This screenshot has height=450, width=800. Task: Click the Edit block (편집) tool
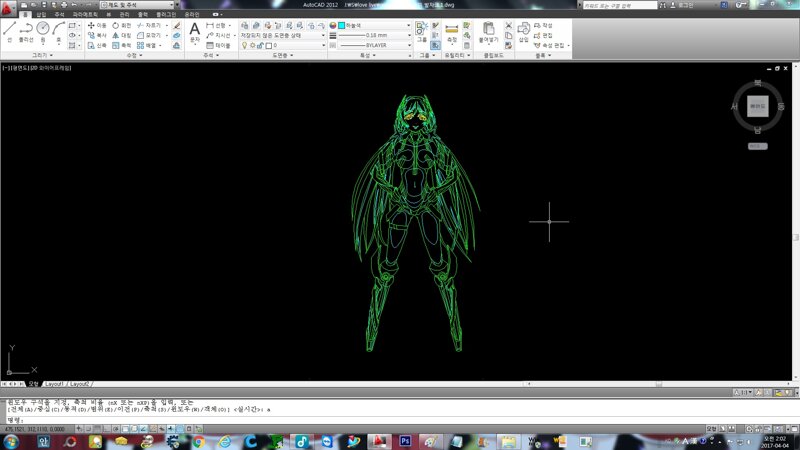point(543,35)
